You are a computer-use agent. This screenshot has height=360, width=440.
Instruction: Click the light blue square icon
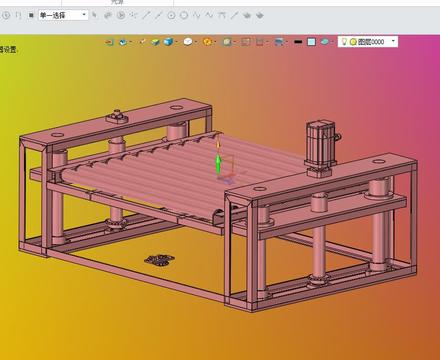311,42
